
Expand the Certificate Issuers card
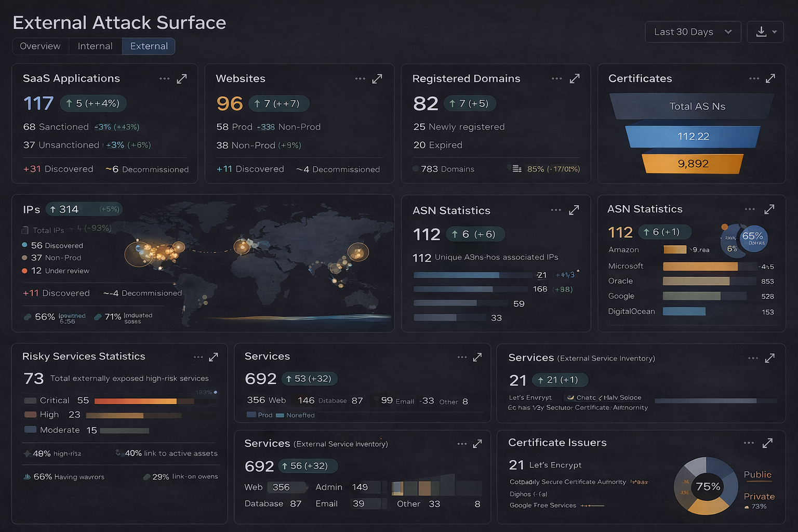(767, 443)
